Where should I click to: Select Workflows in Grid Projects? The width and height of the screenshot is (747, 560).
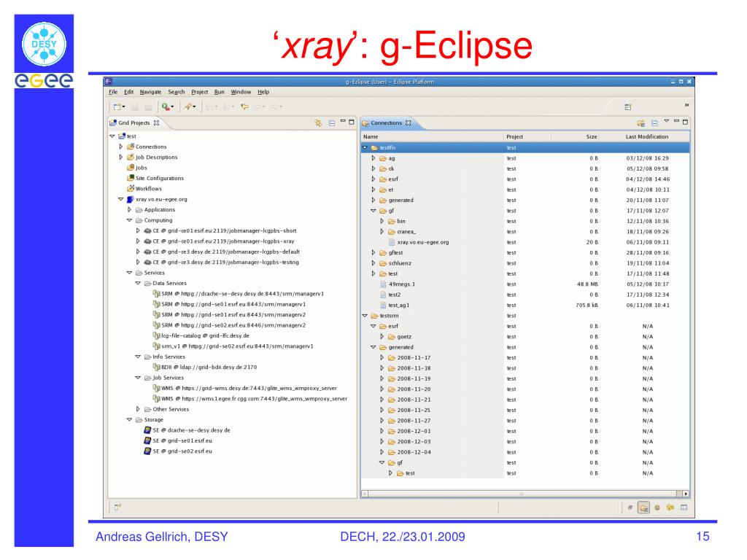144,189
